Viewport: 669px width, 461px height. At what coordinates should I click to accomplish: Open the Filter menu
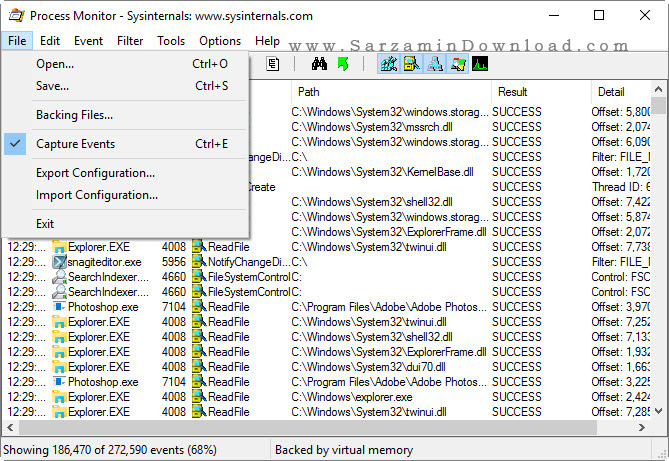[x=130, y=41]
